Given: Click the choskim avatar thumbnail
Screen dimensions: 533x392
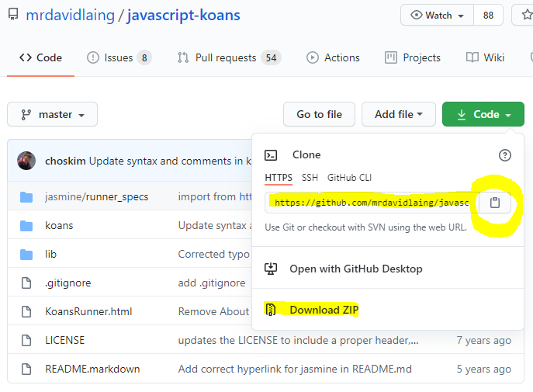Looking at the screenshot, I should pyautogui.click(x=26, y=161).
